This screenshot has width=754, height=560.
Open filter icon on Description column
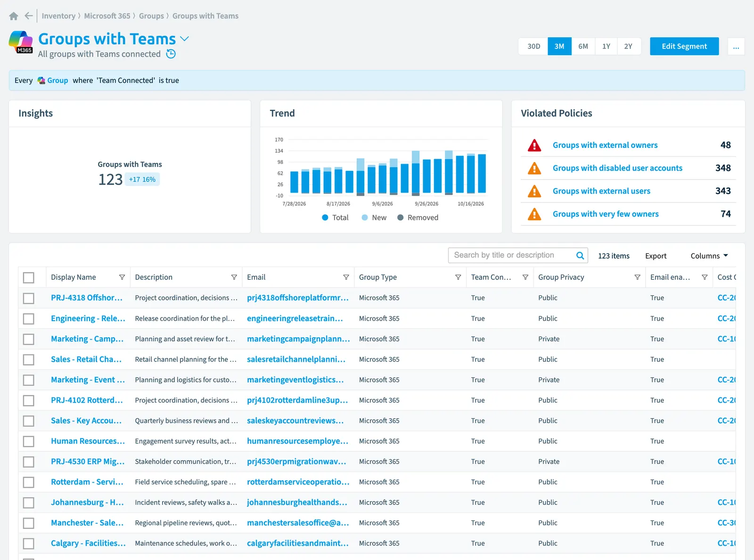pos(234,277)
